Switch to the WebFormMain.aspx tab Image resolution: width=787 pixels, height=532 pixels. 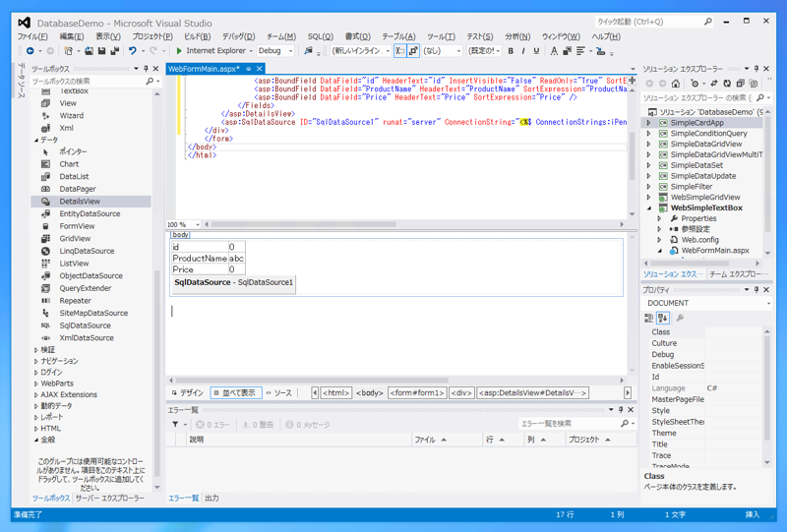pos(204,69)
